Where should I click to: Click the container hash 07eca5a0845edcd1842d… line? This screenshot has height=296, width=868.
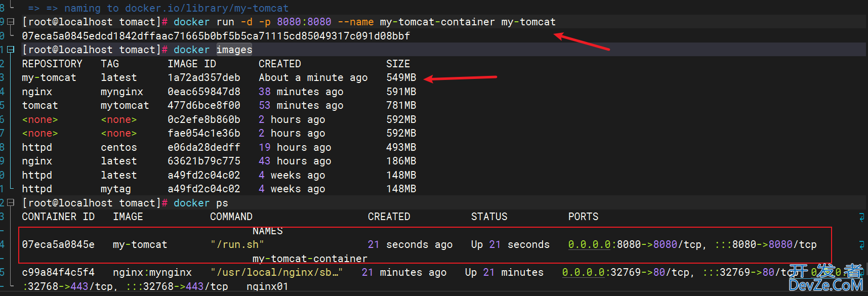216,36
